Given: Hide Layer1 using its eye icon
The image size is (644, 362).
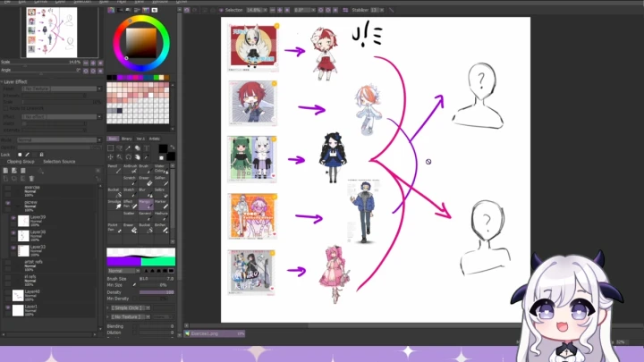Looking at the screenshot, I should point(8,307).
